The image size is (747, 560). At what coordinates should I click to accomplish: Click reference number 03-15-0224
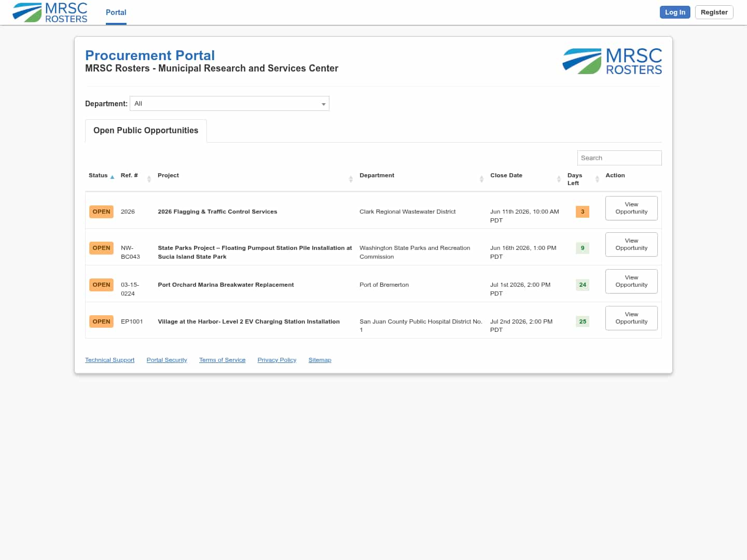pos(130,289)
